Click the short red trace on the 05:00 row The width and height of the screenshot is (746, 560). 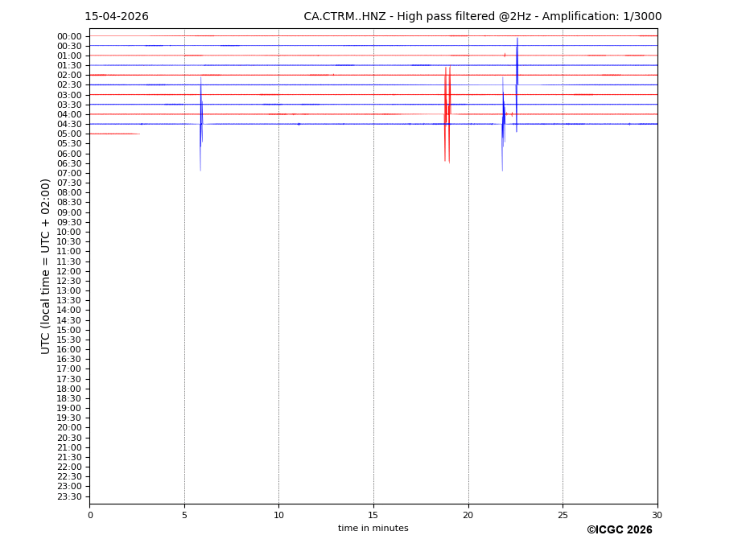pyautogui.click(x=113, y=134)
